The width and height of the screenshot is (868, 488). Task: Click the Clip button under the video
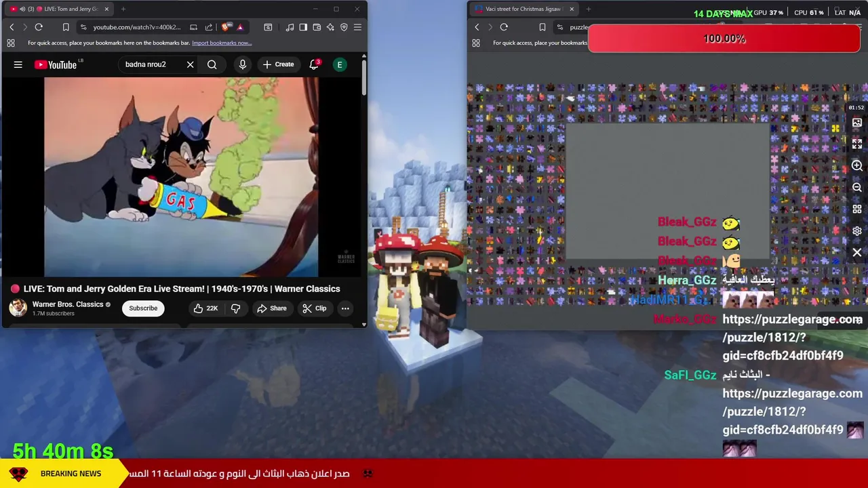pyautogui.click(x=315, y=308)
